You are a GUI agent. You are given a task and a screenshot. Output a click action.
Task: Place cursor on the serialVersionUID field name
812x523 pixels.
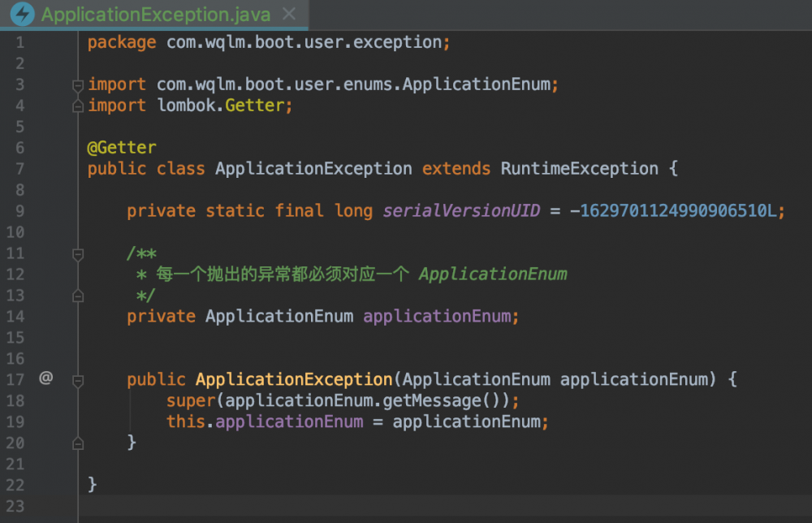coord(461,211)
